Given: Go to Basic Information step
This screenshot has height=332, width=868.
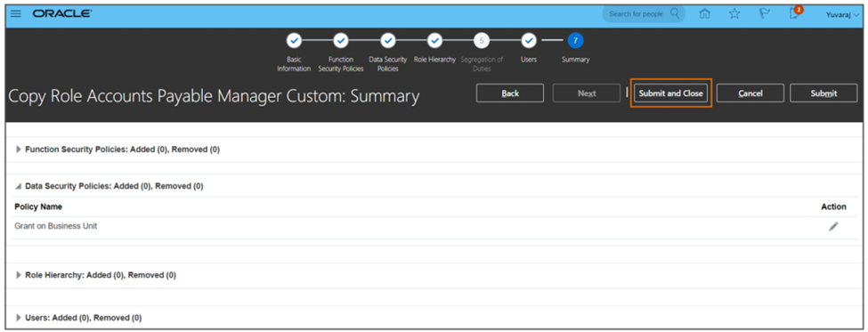Looking at the screenshot, I should coord(294,40).
